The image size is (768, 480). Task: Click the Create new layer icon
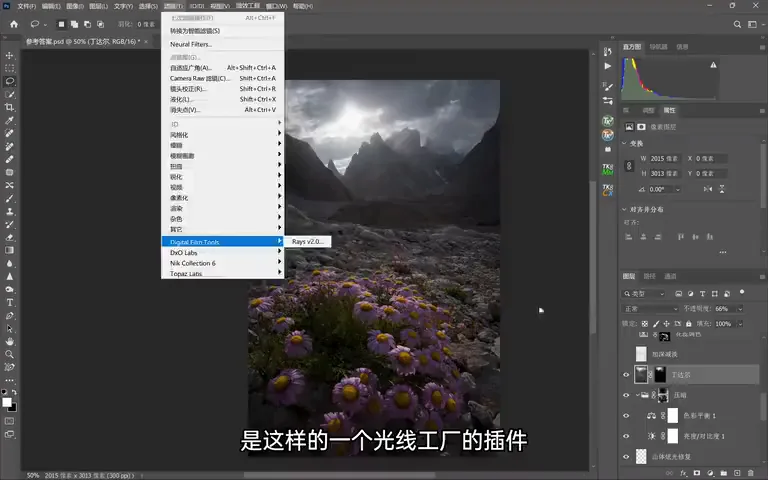pyautogui.click(x=737, y=473)
